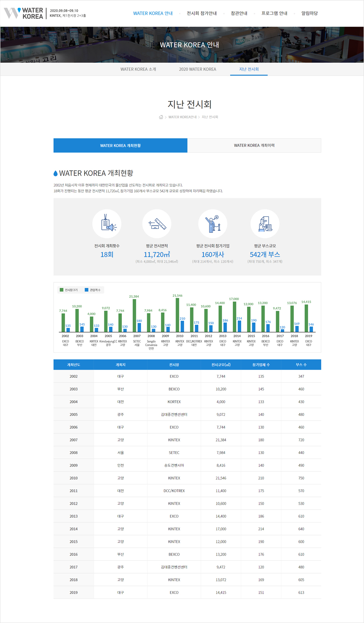The image size is (364, 623).
Task: Click the 2016 year cell in table
Action: pyautogui.click(x=74, y=554)
